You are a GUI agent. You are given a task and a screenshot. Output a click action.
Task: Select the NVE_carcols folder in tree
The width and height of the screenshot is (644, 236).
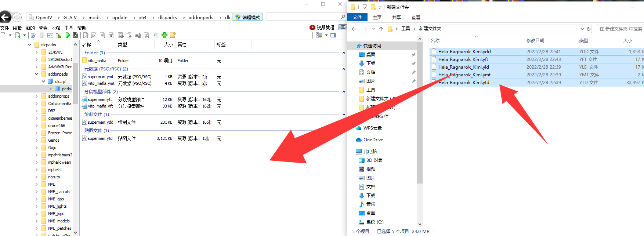click(x=59, y=192)
